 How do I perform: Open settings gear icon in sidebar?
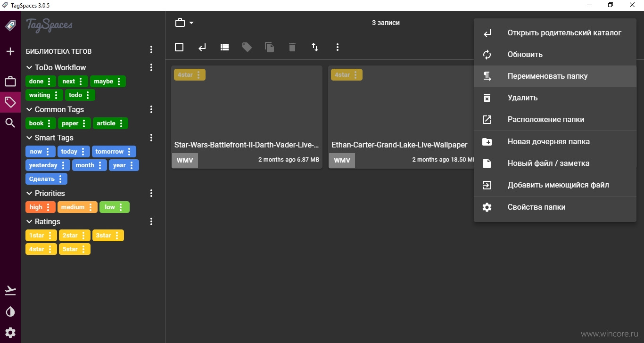point(10,333)
